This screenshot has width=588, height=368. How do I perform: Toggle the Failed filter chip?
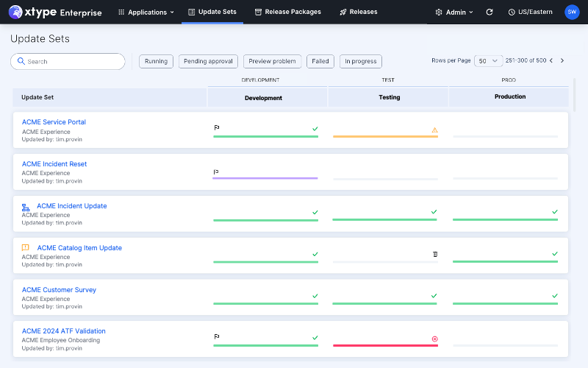coord(320,61)
